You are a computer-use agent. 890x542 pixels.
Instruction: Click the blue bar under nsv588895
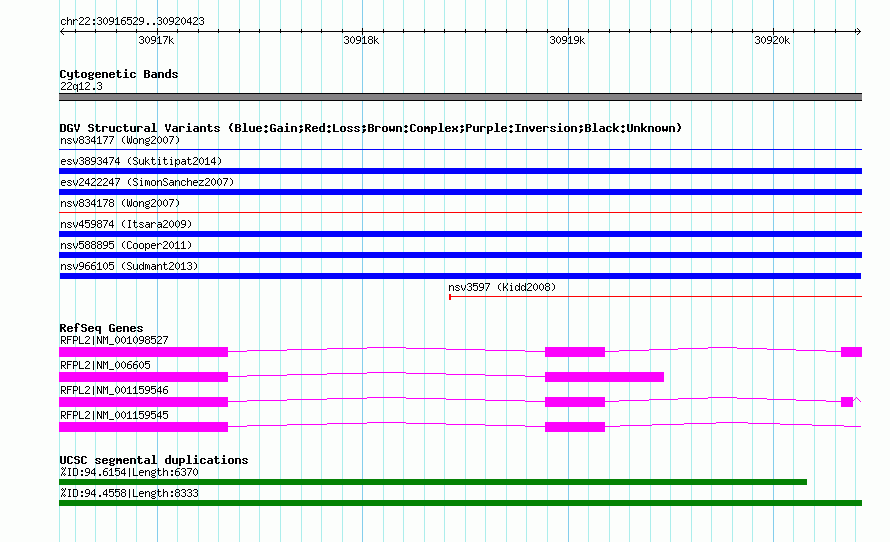pyautogui.click(x=460, y=255)
